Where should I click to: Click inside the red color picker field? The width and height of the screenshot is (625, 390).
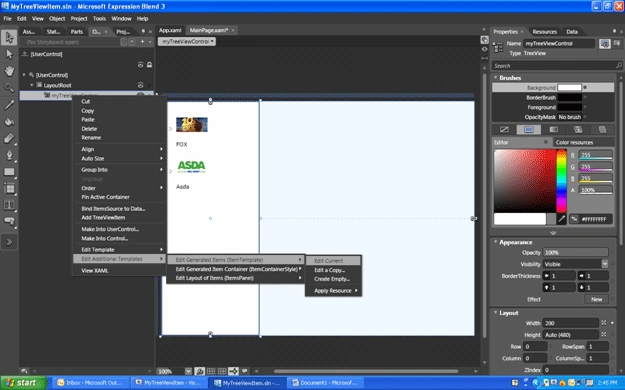(525, 181)
